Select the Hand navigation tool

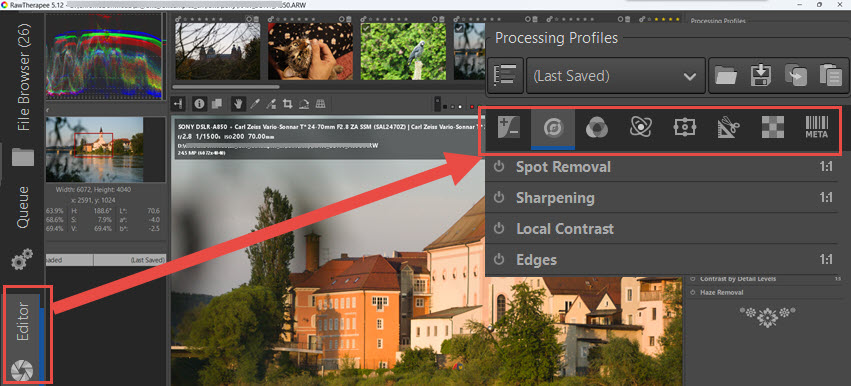pos(238,103)
